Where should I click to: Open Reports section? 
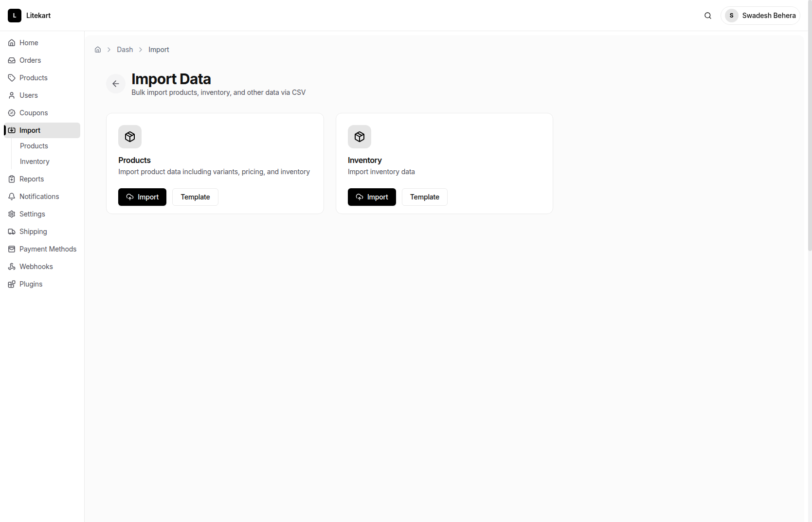42,179
